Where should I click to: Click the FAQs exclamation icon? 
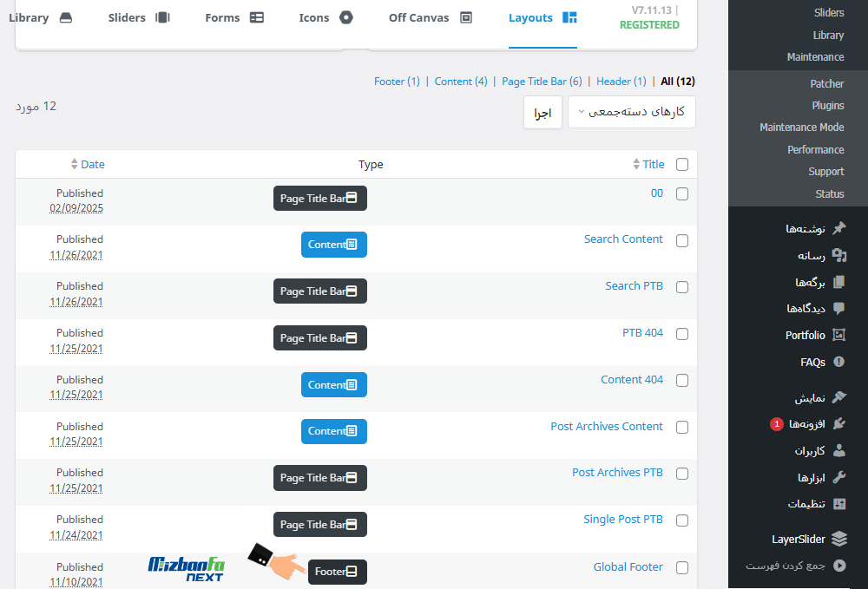coord(839,362)
